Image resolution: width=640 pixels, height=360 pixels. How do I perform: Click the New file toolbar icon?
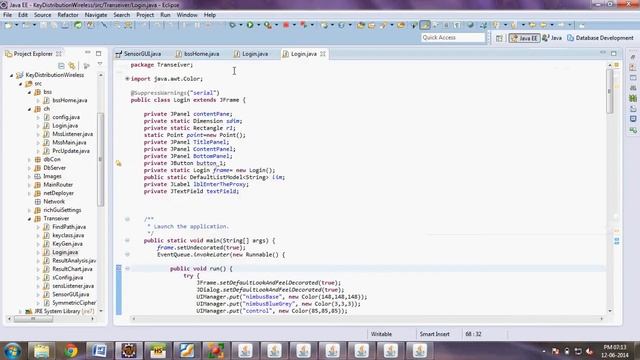point(8,25)
